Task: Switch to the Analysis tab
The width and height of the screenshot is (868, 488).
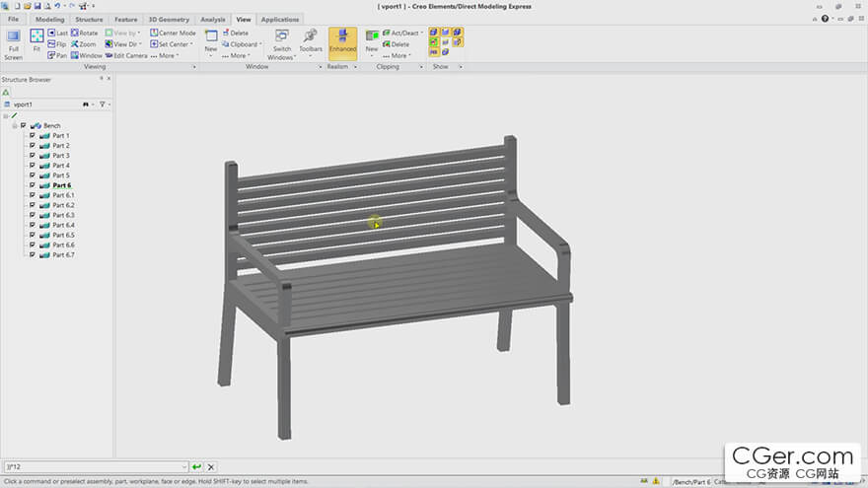Action: [213, 20]
